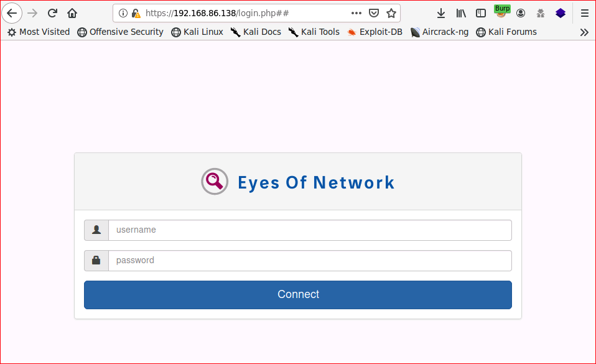This screenshot has height=364, width=596.
Task: Click the blue diamond extension icon
Action: click(561, 13)
